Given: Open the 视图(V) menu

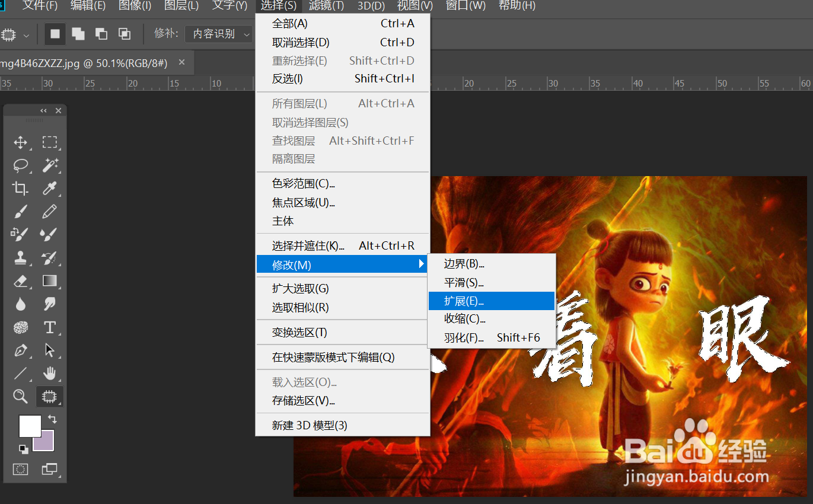Looking at the screenshot, I should point(415,6).
